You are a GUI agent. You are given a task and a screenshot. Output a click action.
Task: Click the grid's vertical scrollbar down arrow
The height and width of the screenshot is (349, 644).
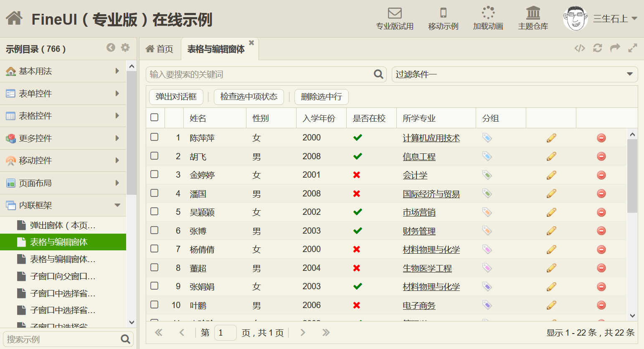(632, 316)
